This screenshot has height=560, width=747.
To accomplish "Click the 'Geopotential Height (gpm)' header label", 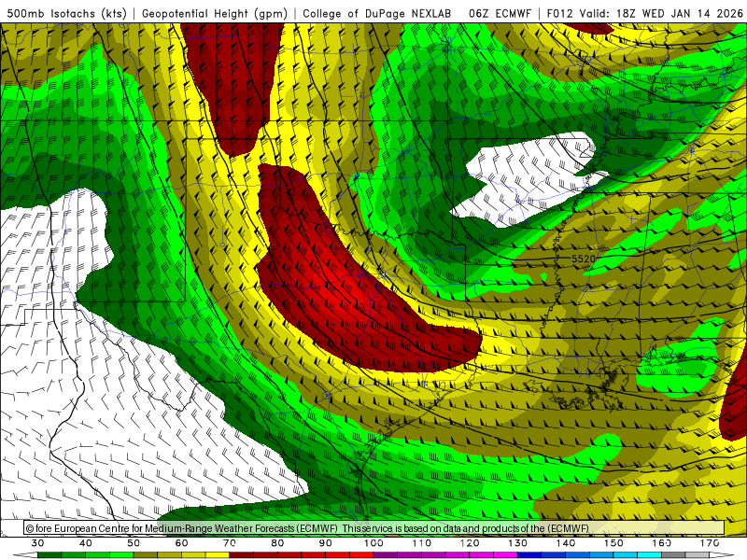I will click(x=215, y=13).
